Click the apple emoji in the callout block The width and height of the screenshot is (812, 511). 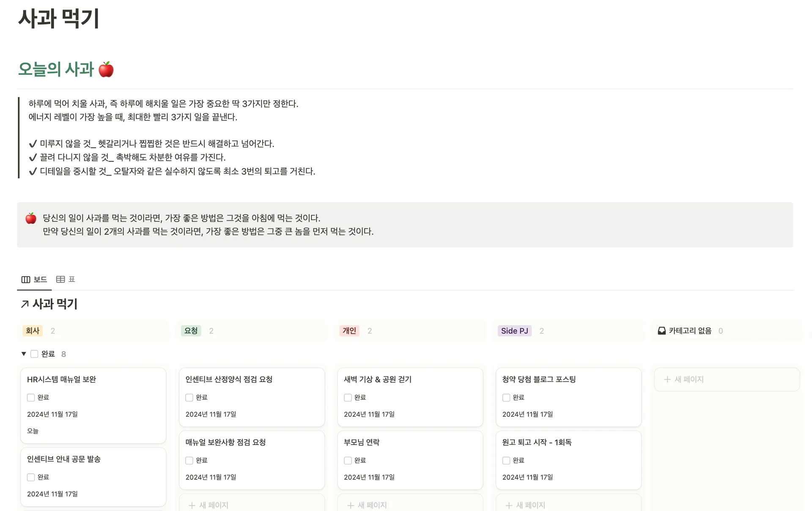30,218
